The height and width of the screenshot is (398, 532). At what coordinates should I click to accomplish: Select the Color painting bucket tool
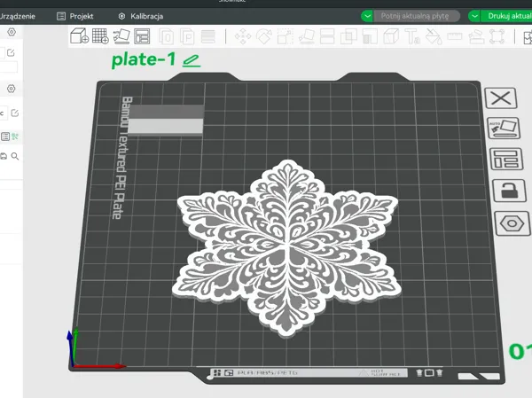pos(434,36)
